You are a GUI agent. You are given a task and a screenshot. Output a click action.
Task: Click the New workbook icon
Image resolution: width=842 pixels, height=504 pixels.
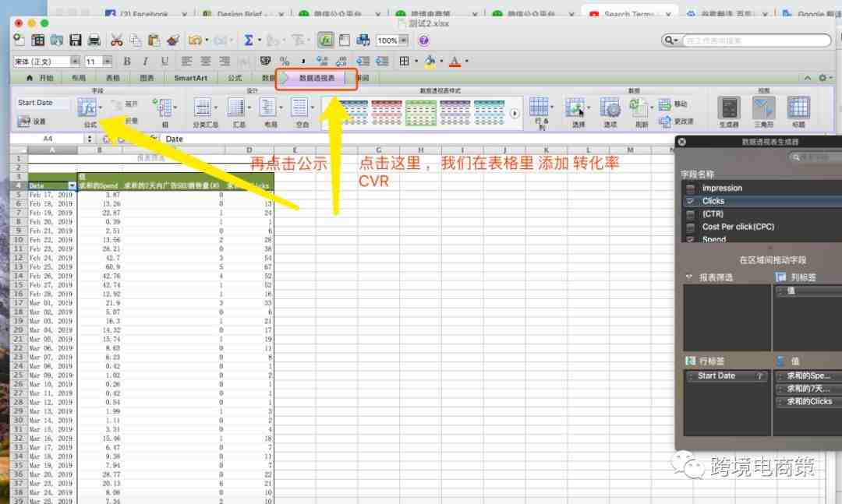coord(19,40)
